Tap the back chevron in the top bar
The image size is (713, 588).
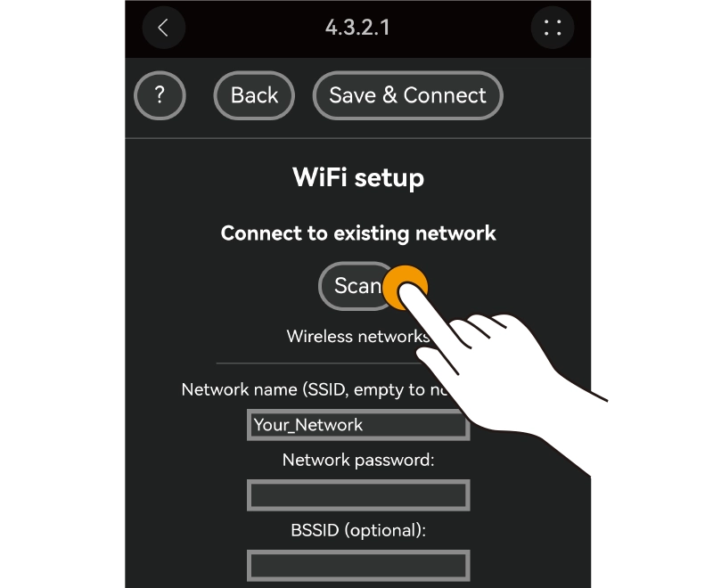click(x=164, y=28)
